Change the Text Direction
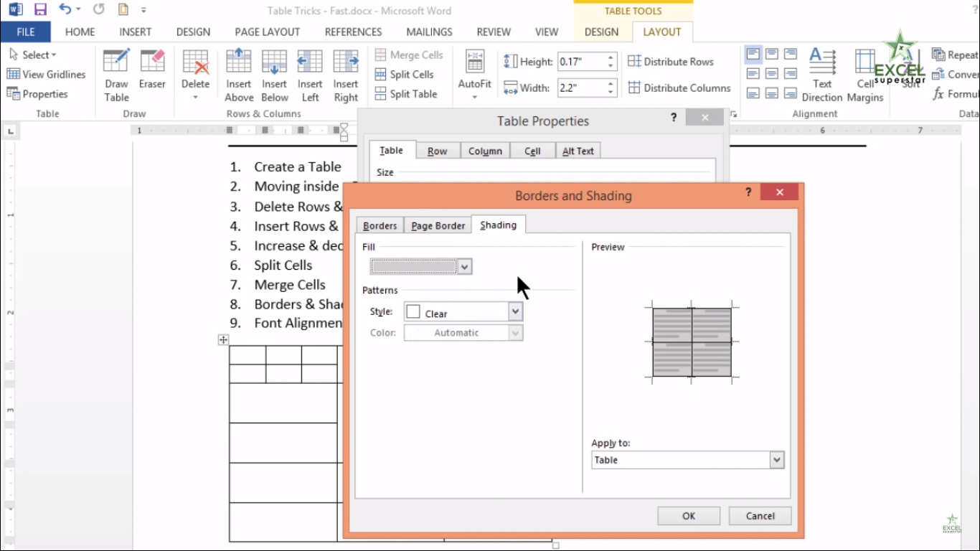Viewport: 980px width, 551px height. [822, 76]
